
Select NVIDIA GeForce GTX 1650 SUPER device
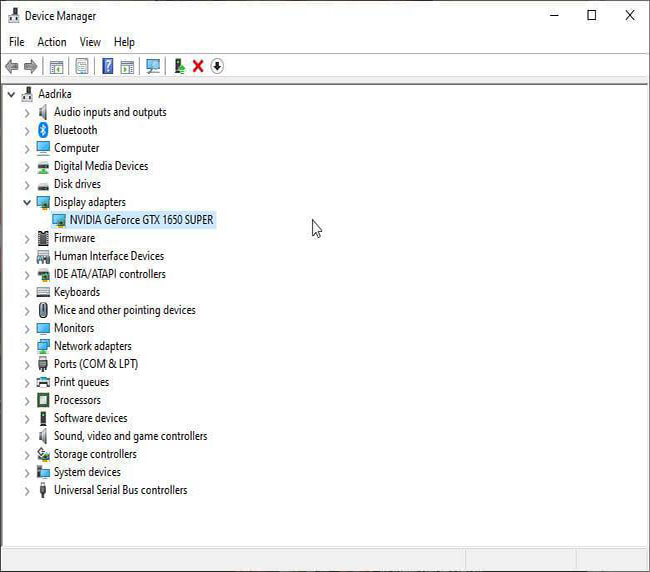click(141, 220)
